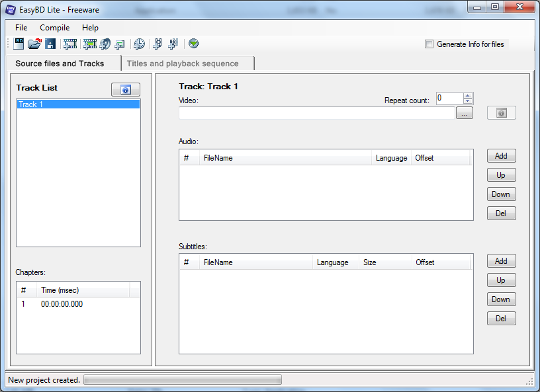540x392 pixels.
Task: Click the EasyBD app icon in the title bar
Action: point(11,10)
